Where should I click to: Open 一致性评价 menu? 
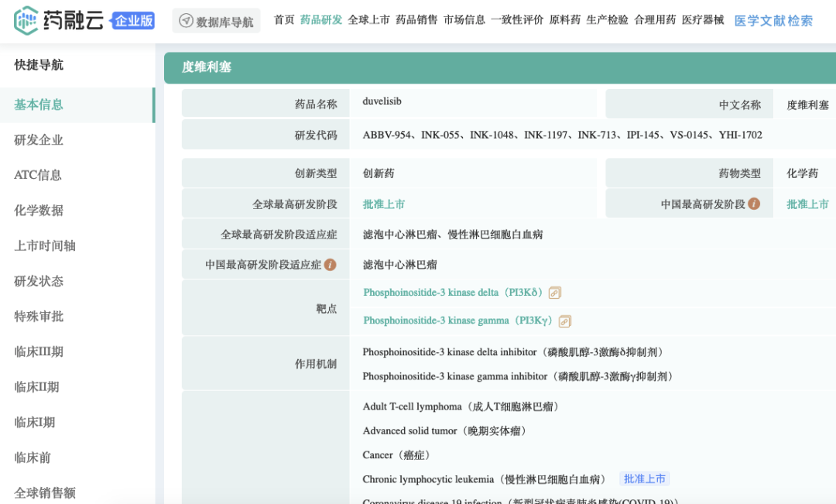(517, 19)
